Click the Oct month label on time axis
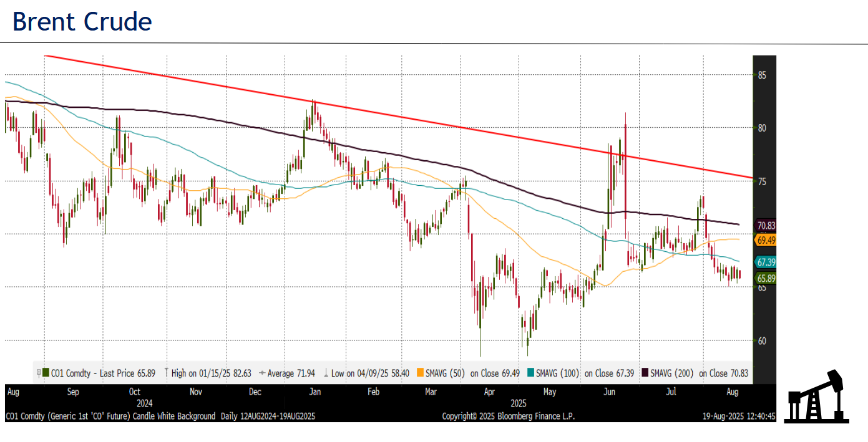 pyautogui.click(x=134, y=392)
